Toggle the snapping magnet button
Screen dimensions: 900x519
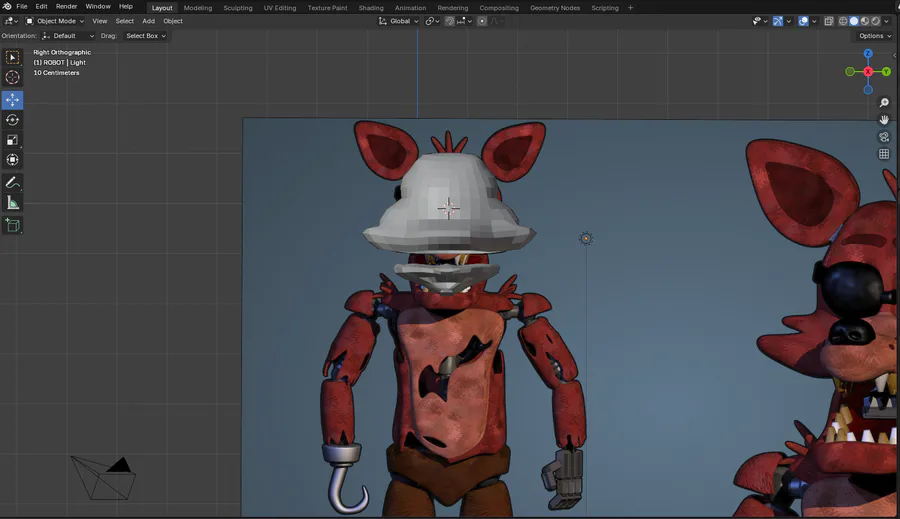click(449, 21)
